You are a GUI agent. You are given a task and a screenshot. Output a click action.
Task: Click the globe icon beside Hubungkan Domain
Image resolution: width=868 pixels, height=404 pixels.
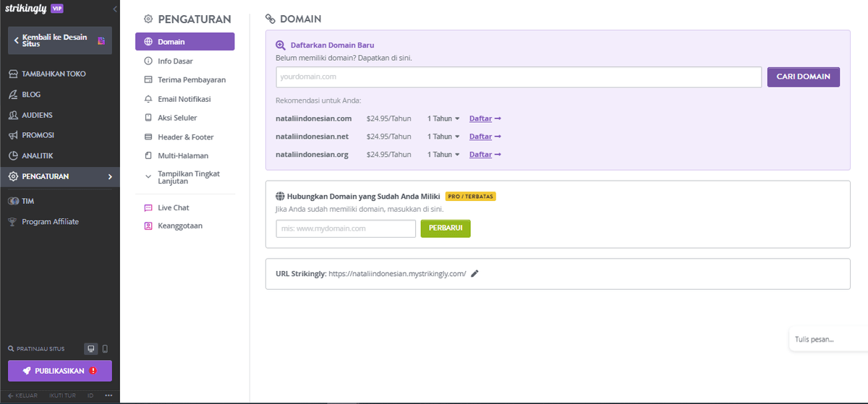pyautogui.click(x=280, y=196)
